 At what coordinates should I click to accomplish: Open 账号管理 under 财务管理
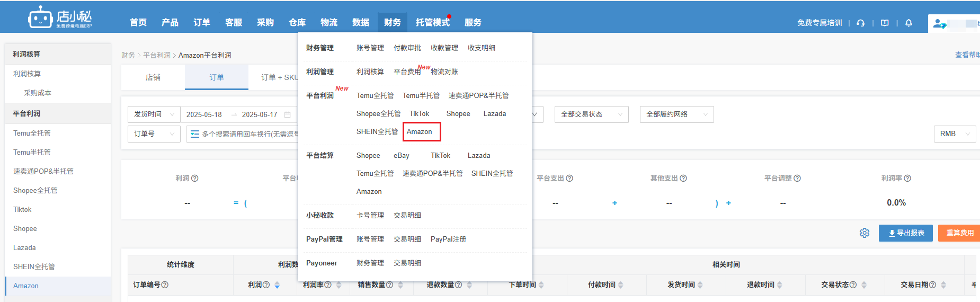click(370, 48)
